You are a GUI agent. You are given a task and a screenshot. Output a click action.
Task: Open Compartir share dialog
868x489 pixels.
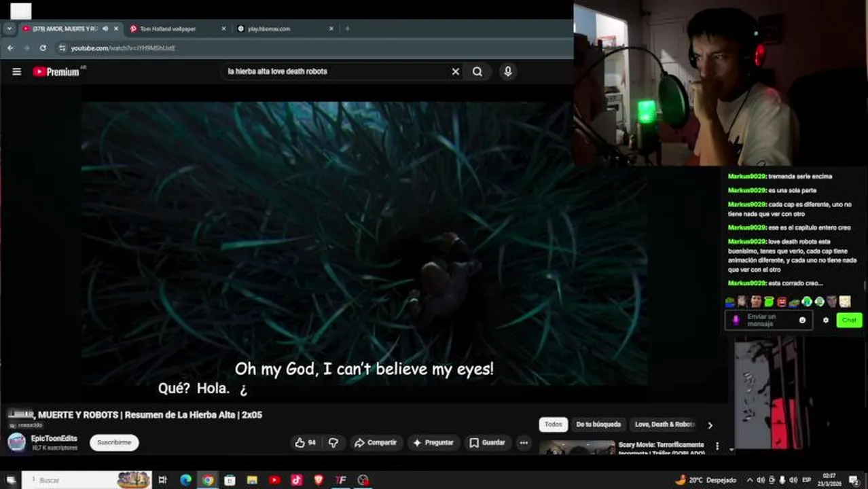tap(375, 443)
